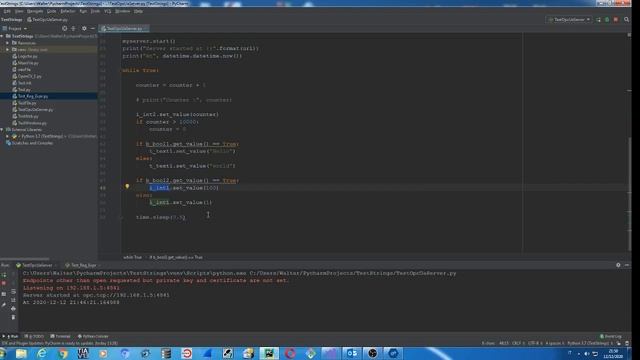Select Scratches and Consoles in project tree

point(32,143)
